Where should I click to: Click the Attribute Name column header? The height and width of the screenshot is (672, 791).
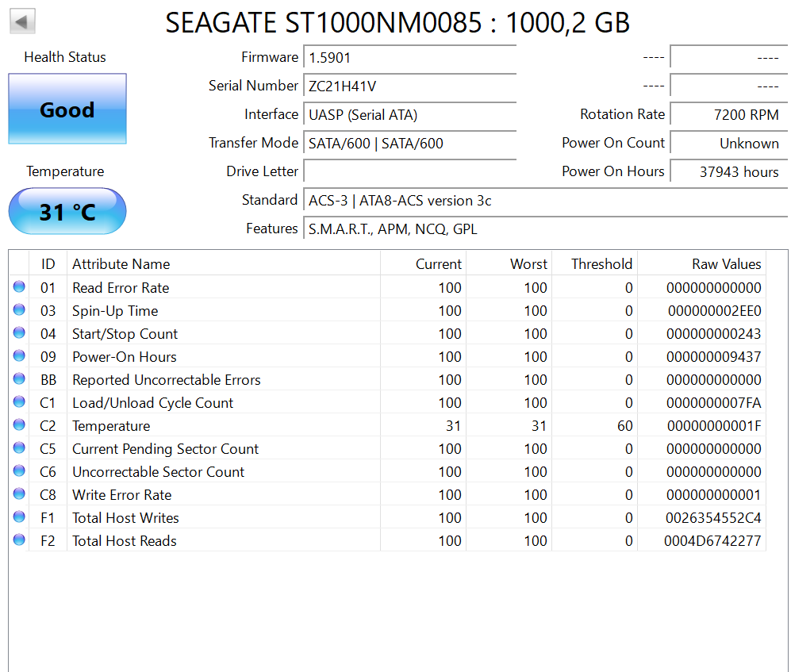point(224,264)
